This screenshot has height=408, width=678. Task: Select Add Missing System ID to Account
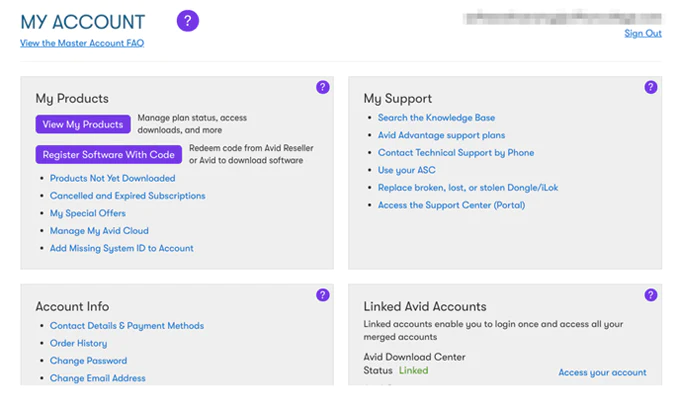(122, 248)
